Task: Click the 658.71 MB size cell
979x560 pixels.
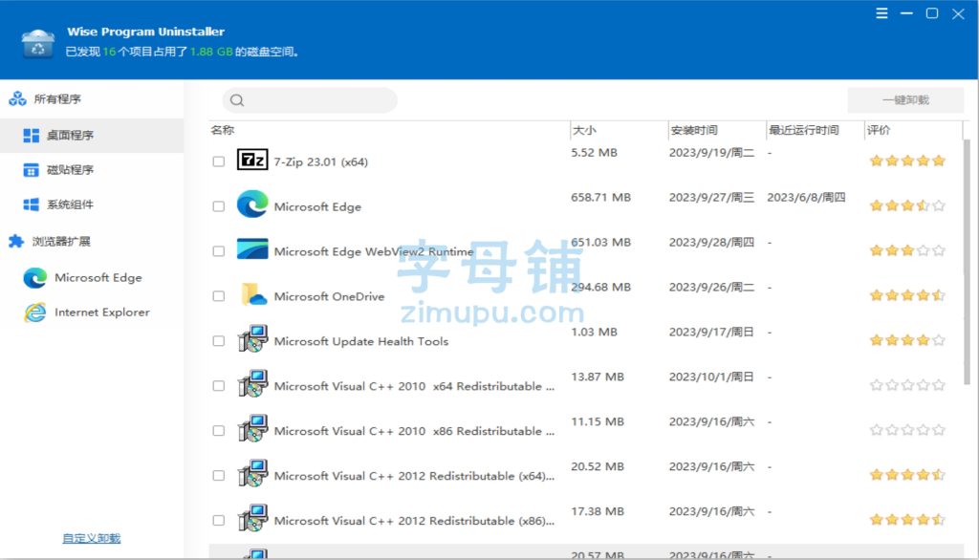Action: pyautogui.click(x=600, y=197)
